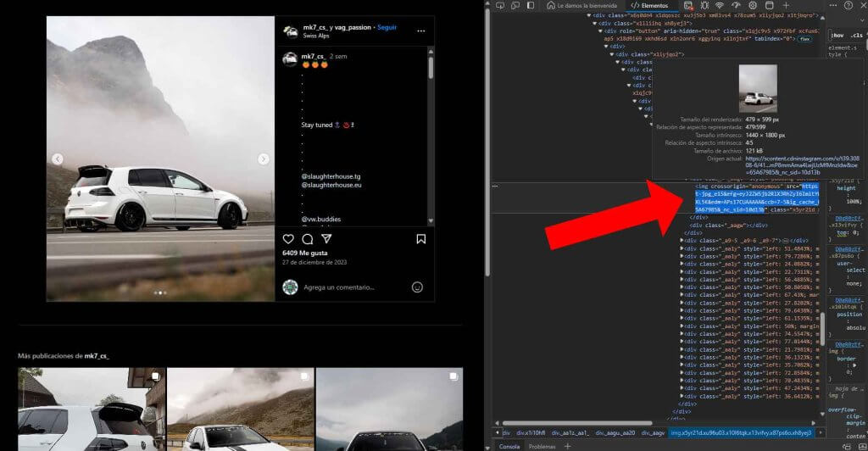Switch to the Elementos tab
Screen dimensions: 868x451
pyautogui.click(x=649, y=6)
